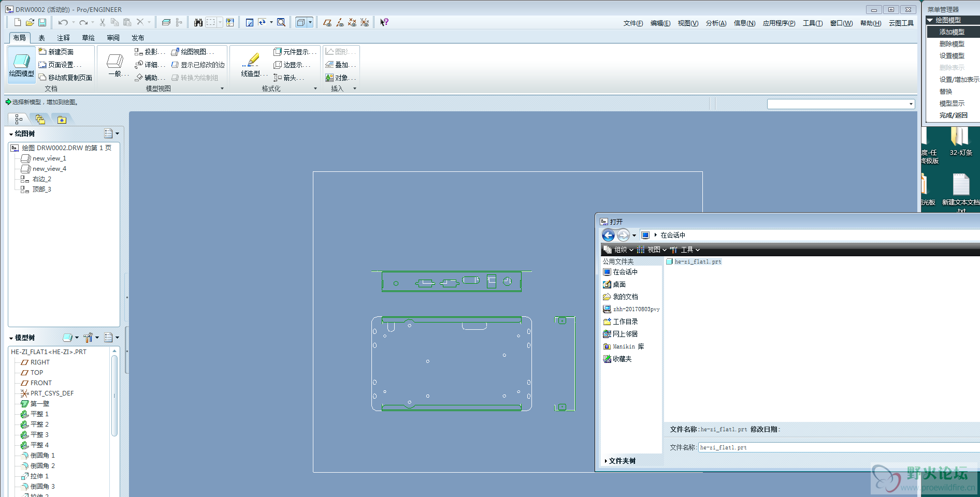Click the Save floppy disk icon

42,22
